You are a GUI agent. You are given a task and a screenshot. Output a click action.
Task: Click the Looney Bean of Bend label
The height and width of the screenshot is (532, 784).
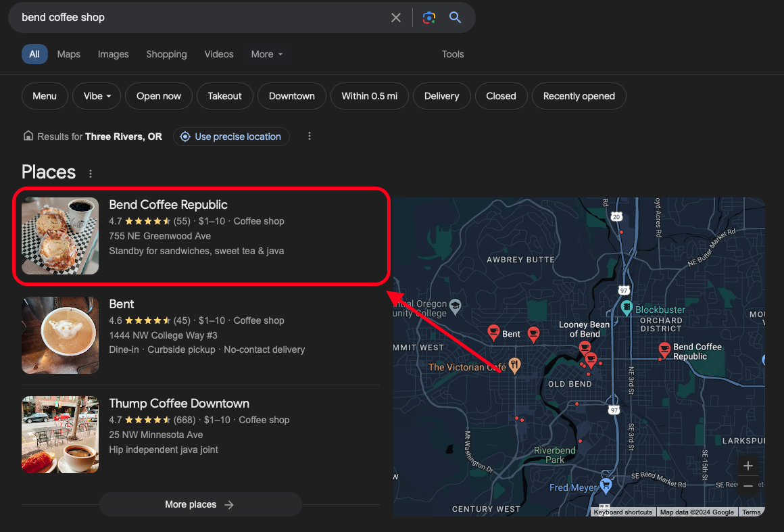584,329
